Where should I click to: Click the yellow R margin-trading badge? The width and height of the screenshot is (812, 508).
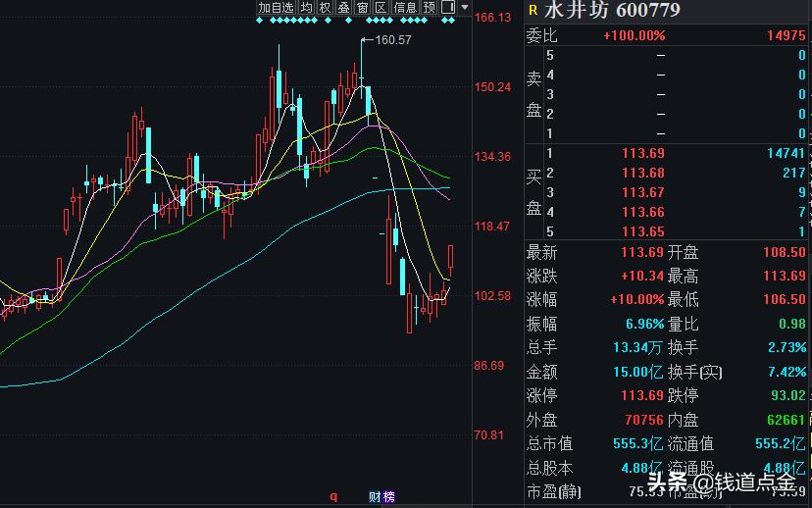(x=533, y=10)
